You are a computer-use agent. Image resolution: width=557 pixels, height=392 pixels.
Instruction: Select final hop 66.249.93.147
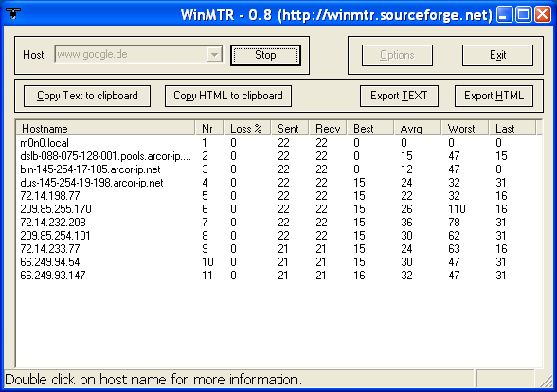coord(278,276)
